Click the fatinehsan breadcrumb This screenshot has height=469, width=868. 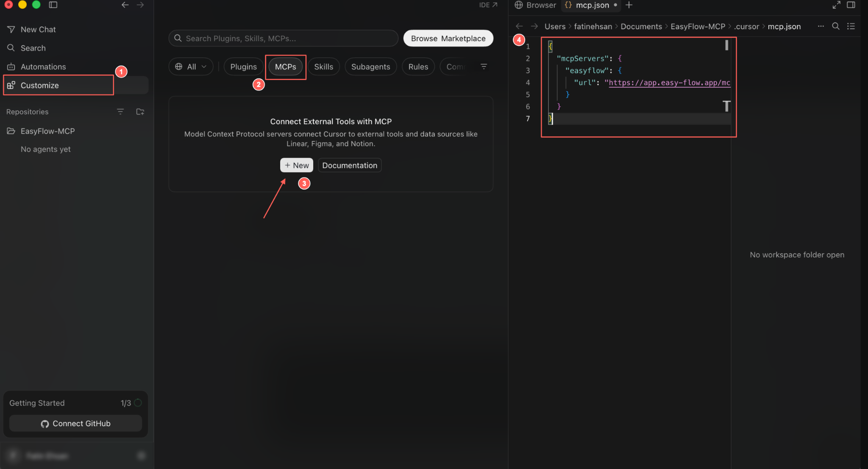pos(593,26)
